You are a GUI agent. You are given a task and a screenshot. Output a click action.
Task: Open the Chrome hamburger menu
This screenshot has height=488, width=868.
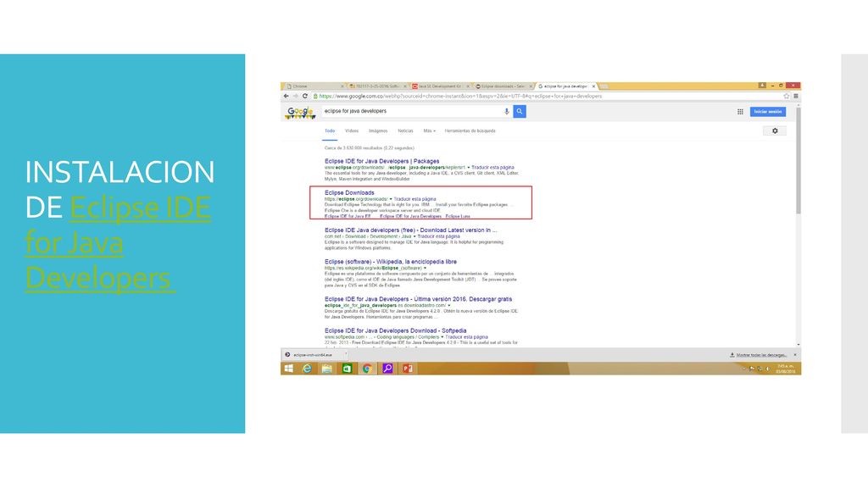point(795,97)
